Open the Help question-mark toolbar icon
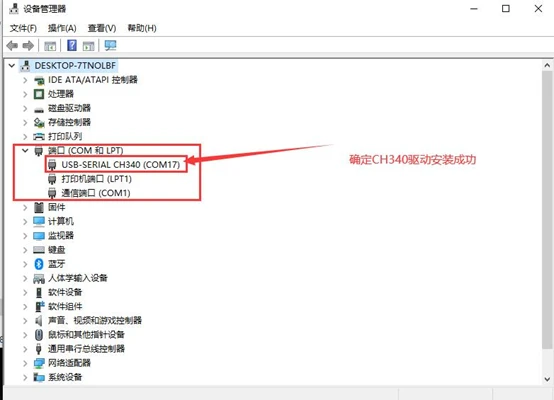The image size is (554, 400). [72, 45]
